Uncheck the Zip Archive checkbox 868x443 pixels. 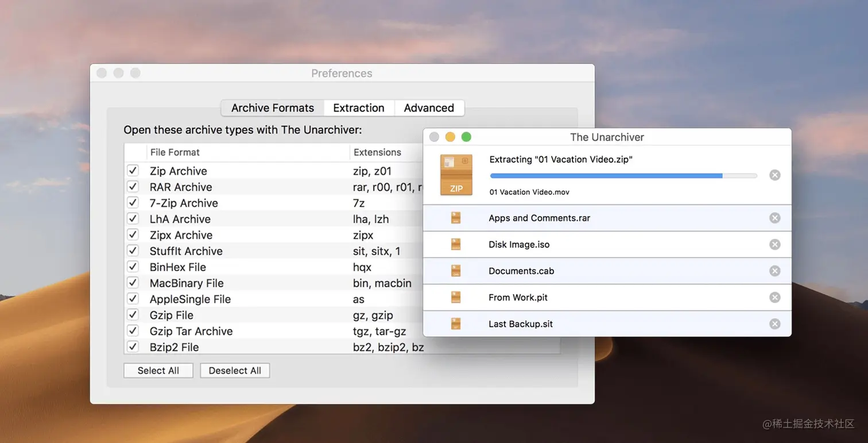tap(133, 171)
